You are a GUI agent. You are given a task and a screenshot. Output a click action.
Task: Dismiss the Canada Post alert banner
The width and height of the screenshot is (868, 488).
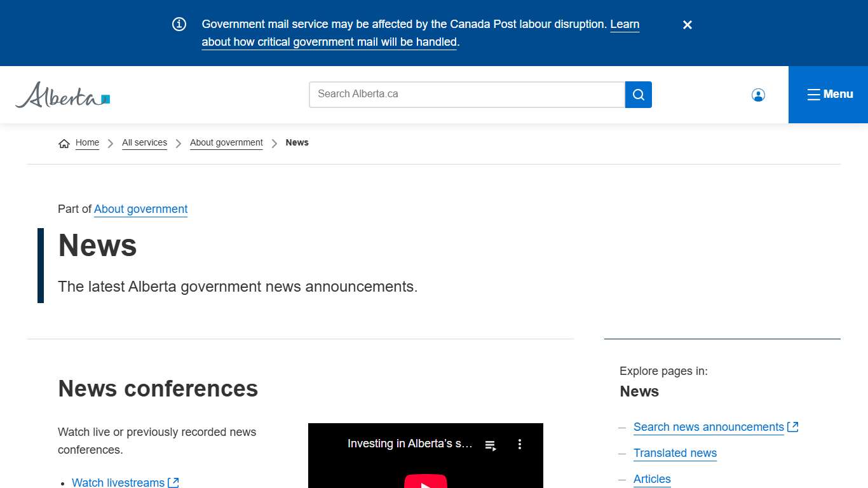(x=687, y=25)
